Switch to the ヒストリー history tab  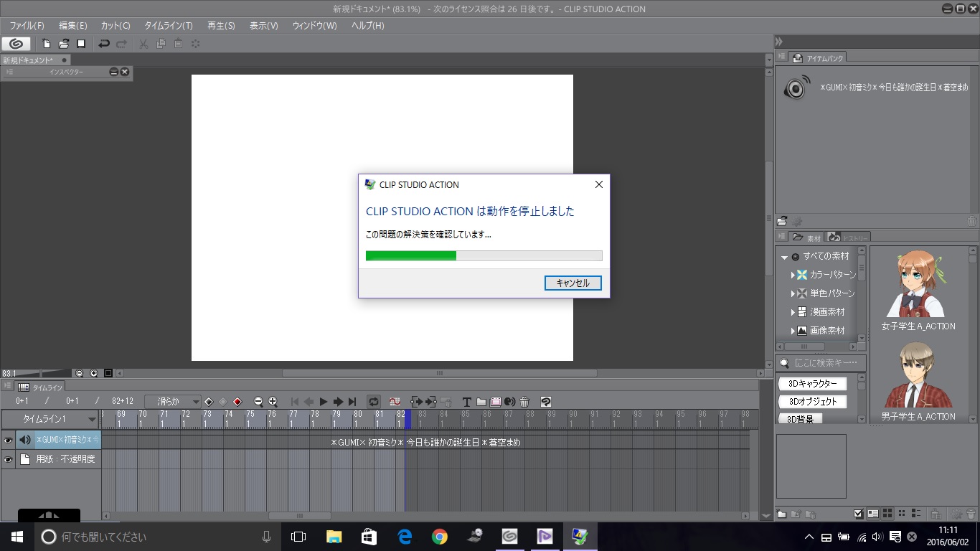click(x=848, y=237)
